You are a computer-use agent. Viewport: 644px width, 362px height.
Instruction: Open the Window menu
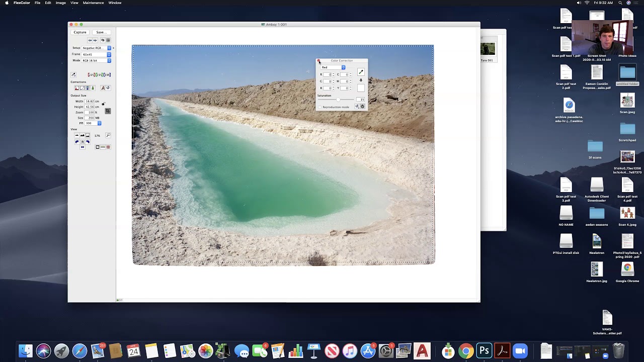click(x=115, y=3)
